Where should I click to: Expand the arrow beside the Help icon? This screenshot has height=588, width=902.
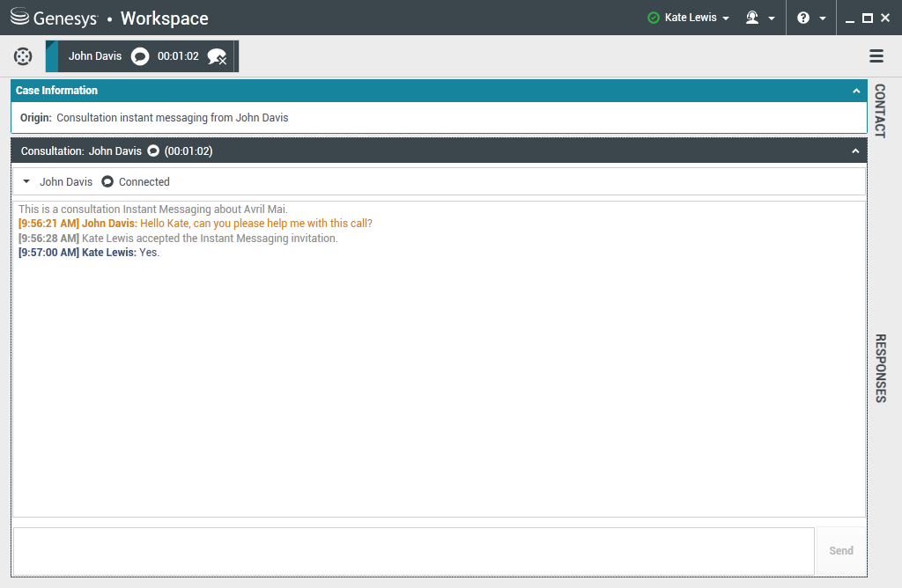click(x=822, y=18)
